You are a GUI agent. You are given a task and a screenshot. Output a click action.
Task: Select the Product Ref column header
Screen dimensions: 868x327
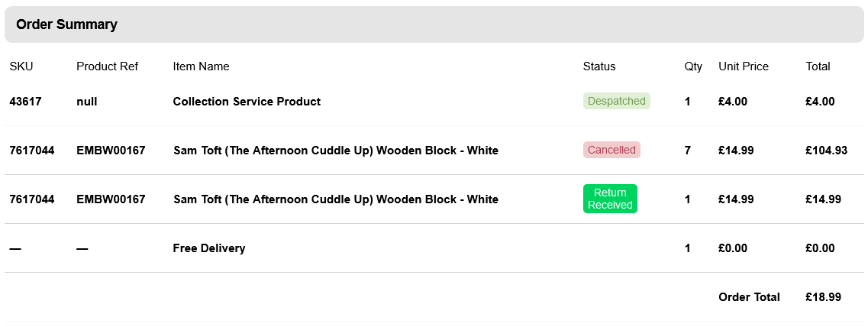pyautogui.click(x=107, y=66)
